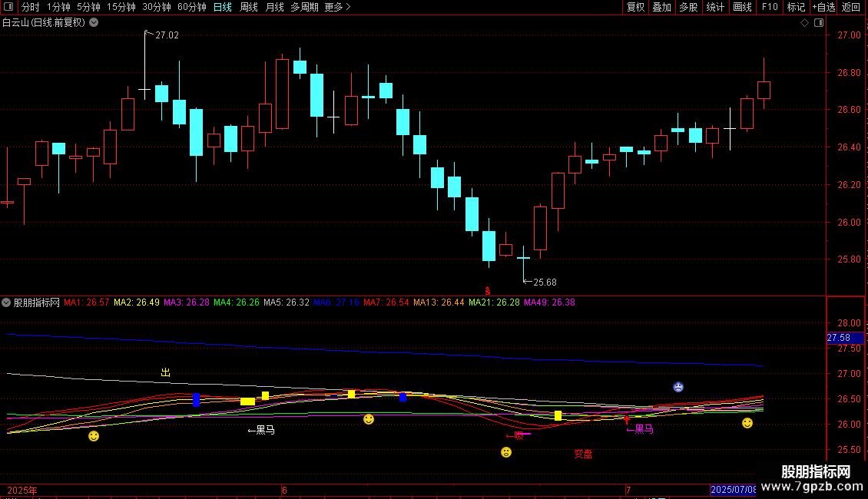Click the smiley face in the indicator middle
Image resolution: width=868 pixels, height=499 pixels.
(369, 419)
